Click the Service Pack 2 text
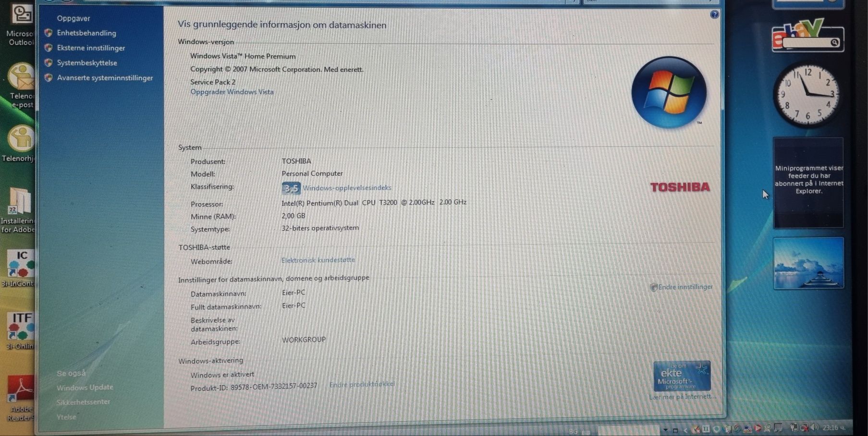 213,82
